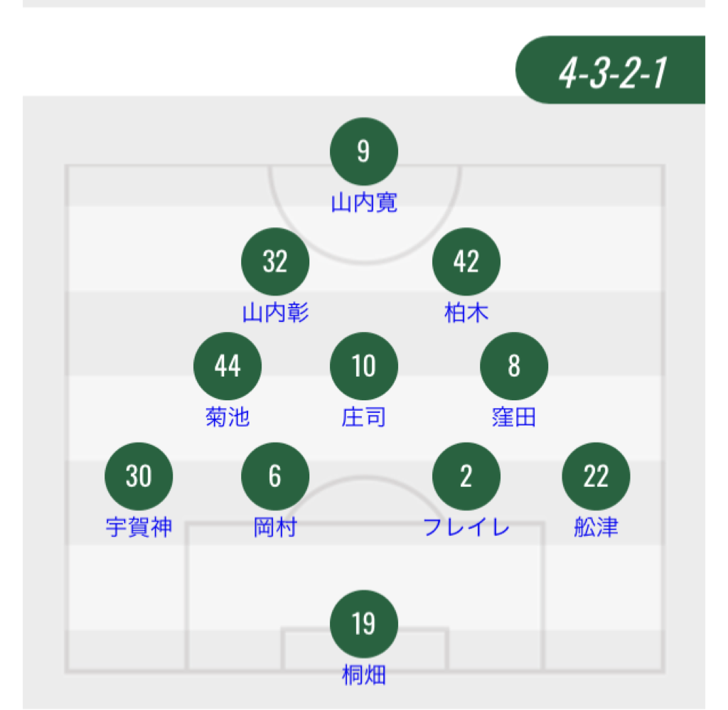This screenshot has height=710, width=728.
Task: Open the 宇賀神 player link
Action: [x=139, y=528]
